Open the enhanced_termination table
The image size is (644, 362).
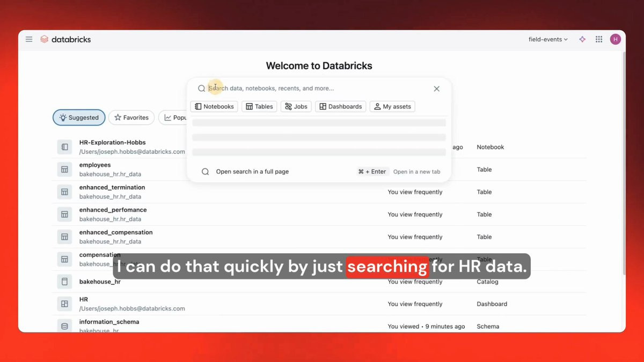[112, 188]
